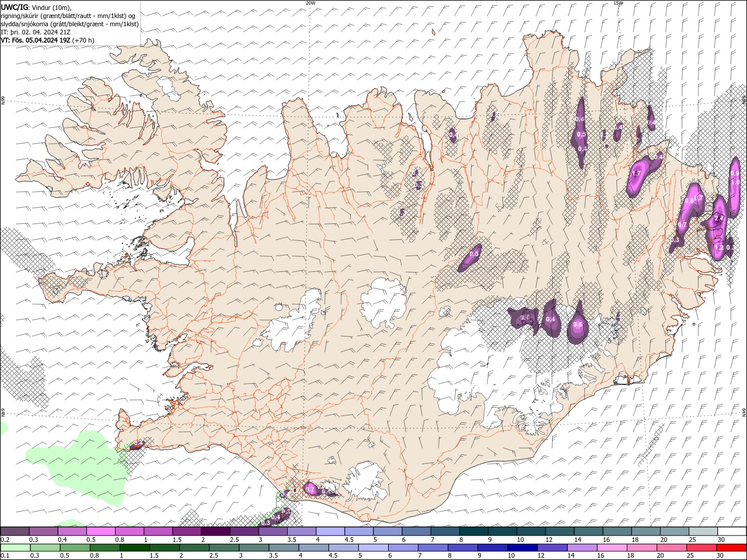Click the '0.1' number under the rain scale
Image resolution: width=747 pixels, height=560 pixels.
click(x=5, y=555)
